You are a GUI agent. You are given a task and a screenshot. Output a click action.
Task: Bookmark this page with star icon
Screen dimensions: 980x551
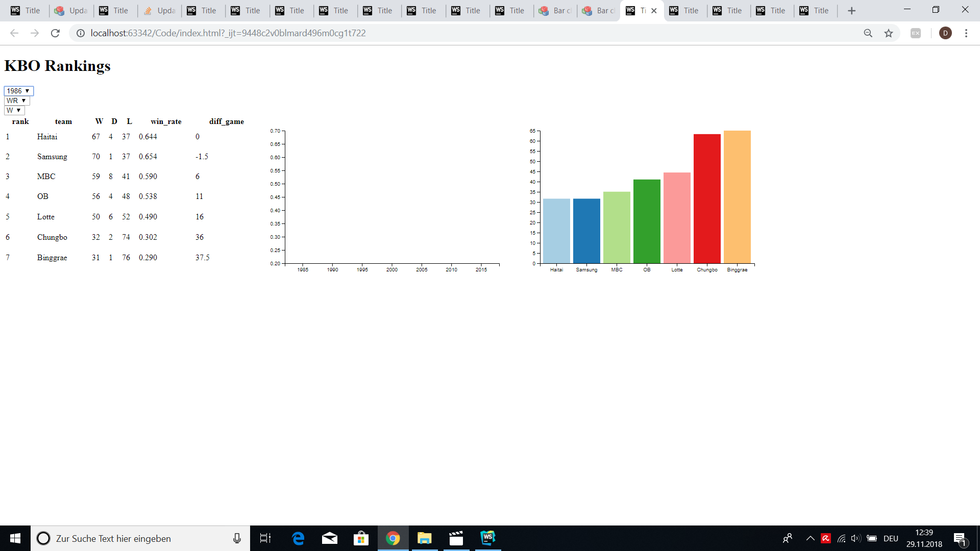click(889, 33)
